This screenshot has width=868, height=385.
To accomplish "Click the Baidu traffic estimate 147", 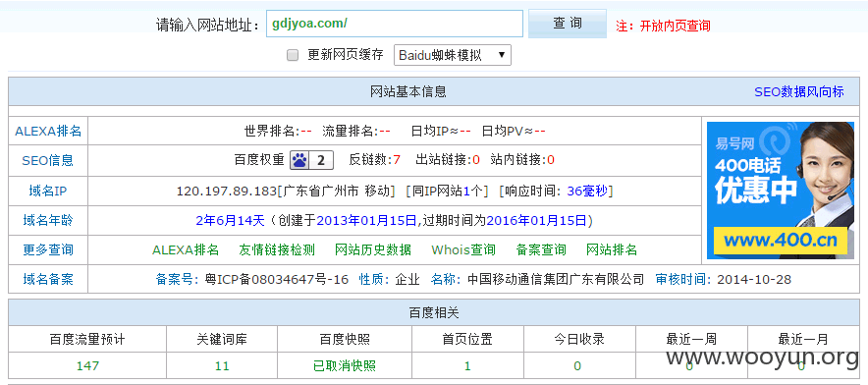I will [x=87, y=366].
